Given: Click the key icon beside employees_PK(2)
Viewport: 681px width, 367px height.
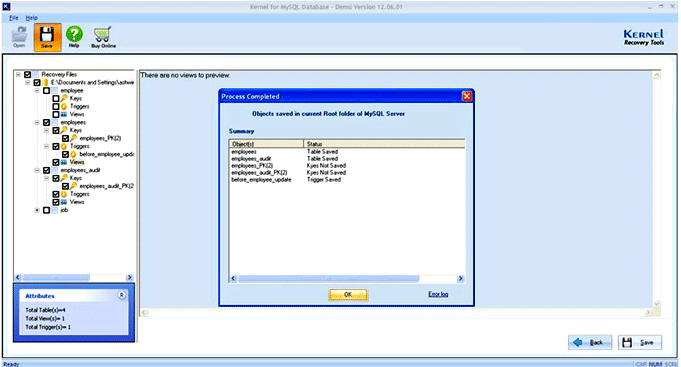Looking at the screenshot, I should [74, 138].
